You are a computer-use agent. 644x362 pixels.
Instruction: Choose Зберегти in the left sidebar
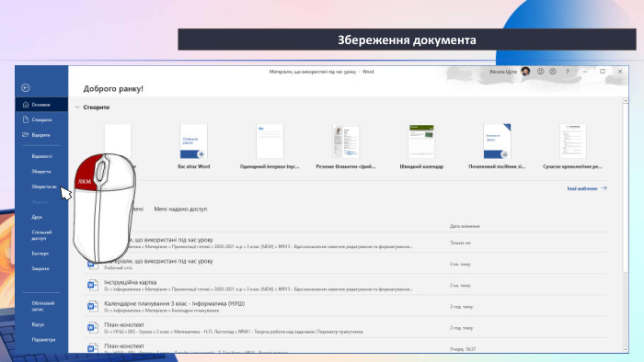coord(41,172)
